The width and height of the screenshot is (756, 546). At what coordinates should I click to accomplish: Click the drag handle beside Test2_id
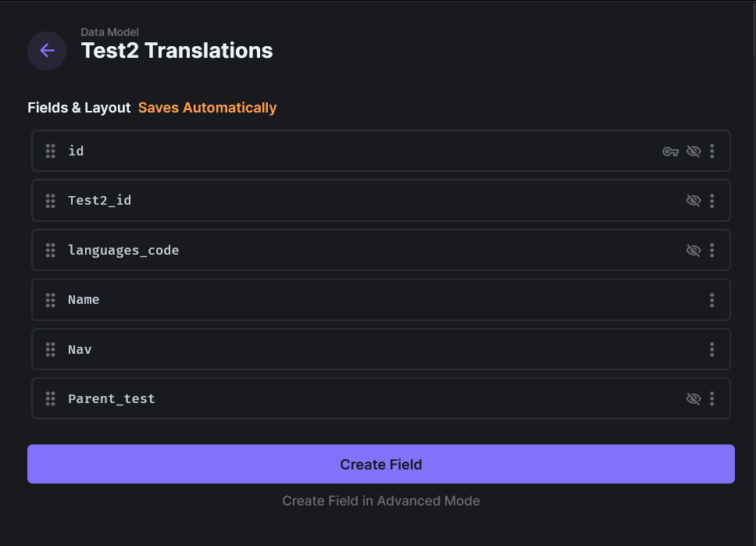[x=50, y=200]
